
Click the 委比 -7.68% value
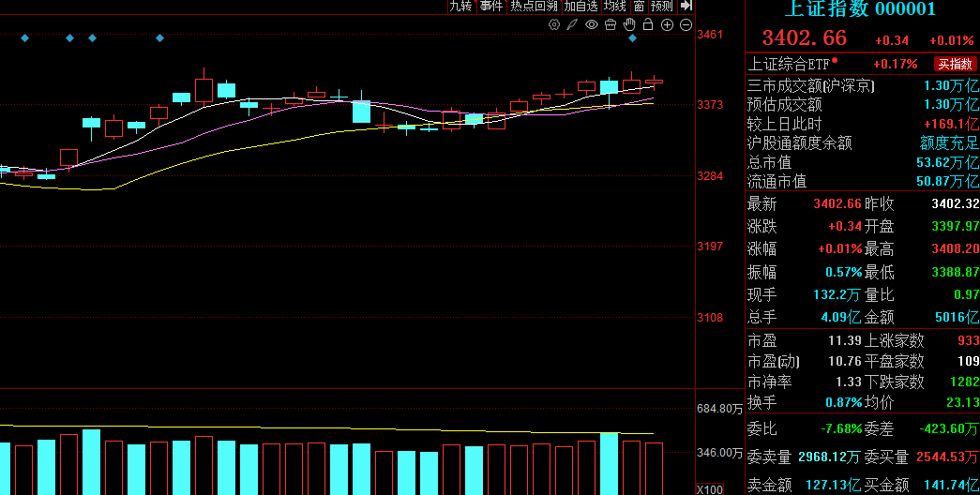click(x=841, y=428)
